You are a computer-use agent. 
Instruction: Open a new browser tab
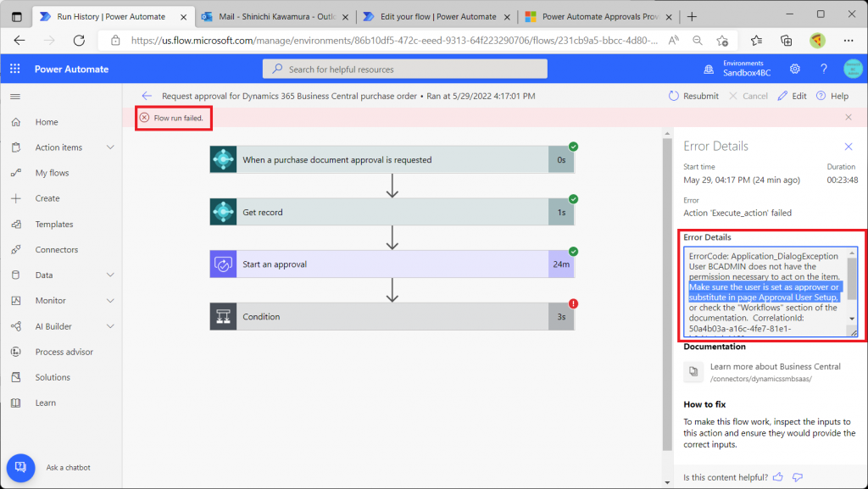[692, 17]
